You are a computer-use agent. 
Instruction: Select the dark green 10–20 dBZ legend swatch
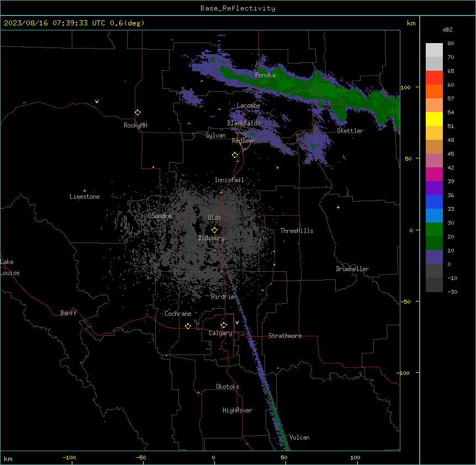pyautogui.click(x=434, y=244)
